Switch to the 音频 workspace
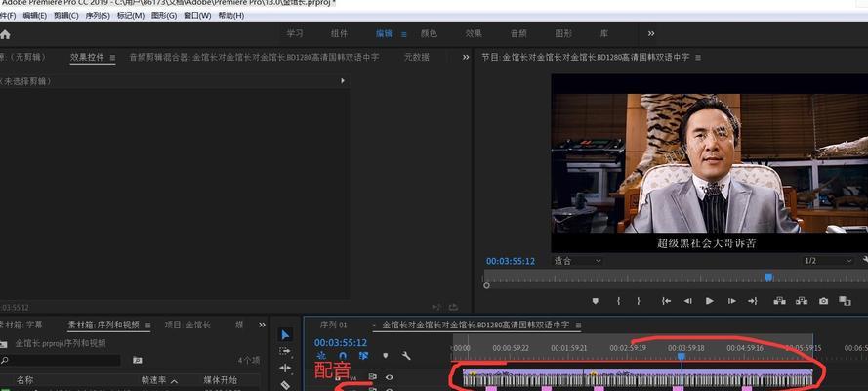The width and height of the screenshot is (868, 391). pos(518,34)
